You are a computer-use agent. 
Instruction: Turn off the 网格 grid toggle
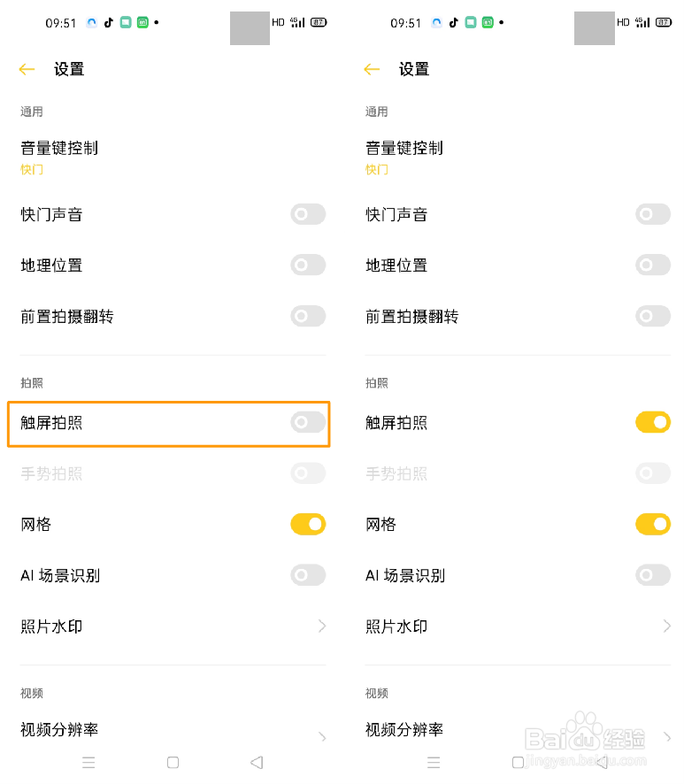click(x=308, y=524)
